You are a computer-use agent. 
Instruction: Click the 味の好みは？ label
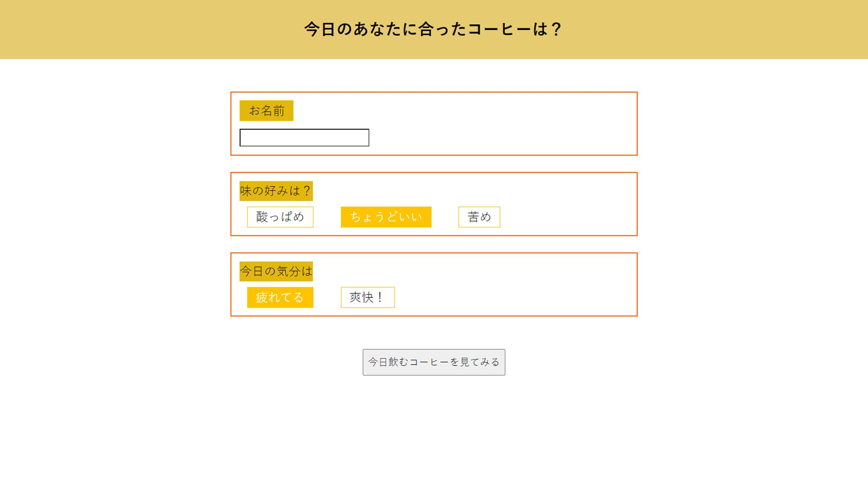tap(276, 191)
